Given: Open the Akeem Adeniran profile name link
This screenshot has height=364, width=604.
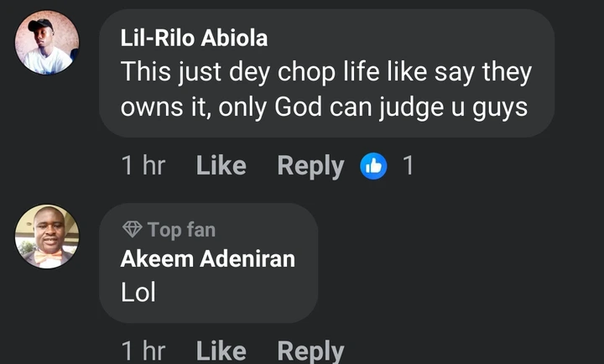Looking at the screenshot, I should (x=208, y=258).
